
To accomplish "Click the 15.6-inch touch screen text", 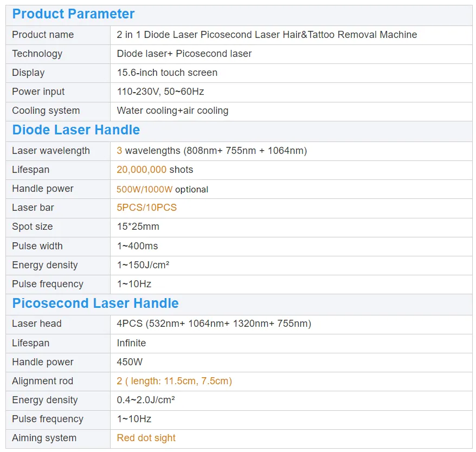I will (x=167, y=73).
